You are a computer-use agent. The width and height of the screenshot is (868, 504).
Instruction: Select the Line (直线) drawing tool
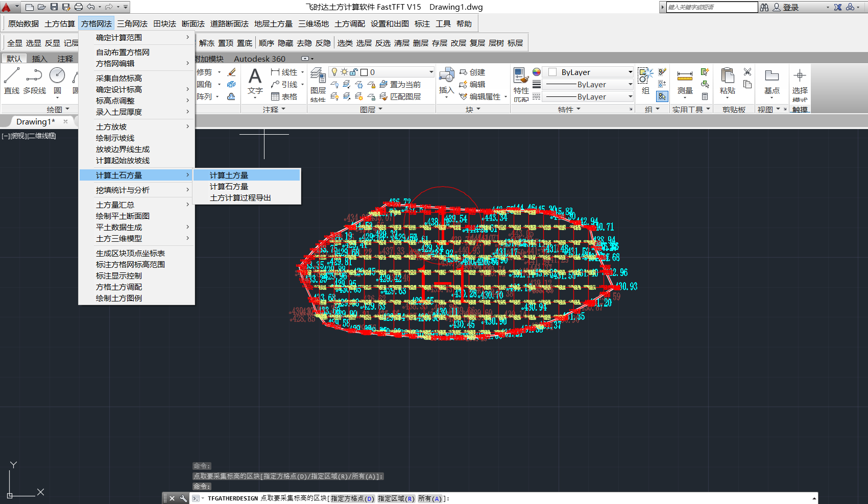coord(12,81)
